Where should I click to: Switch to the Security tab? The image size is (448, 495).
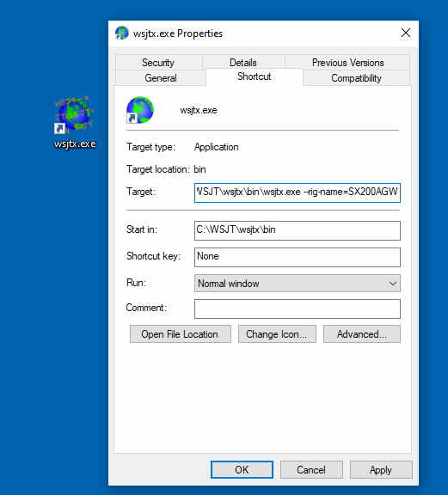[x=158, y=62]
